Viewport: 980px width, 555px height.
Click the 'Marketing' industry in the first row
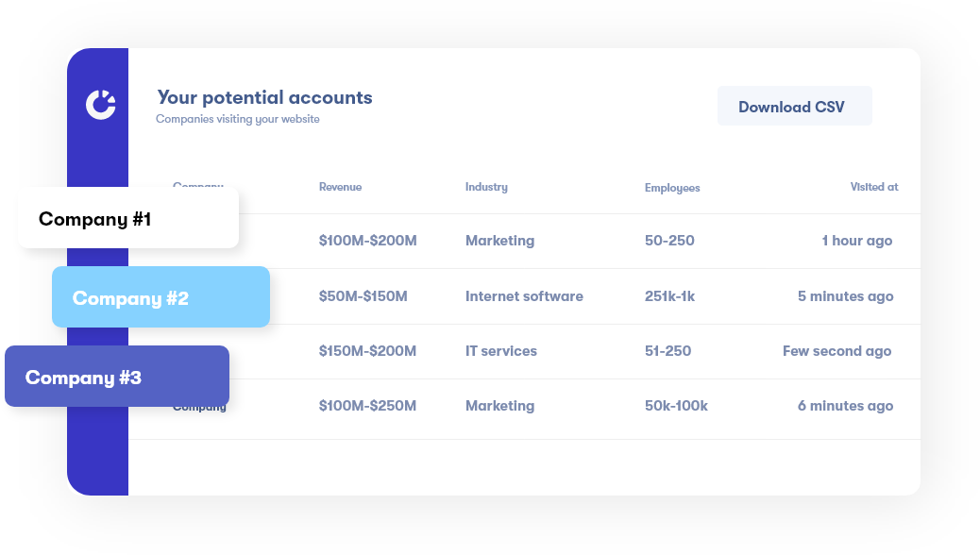tap(499, 241)
